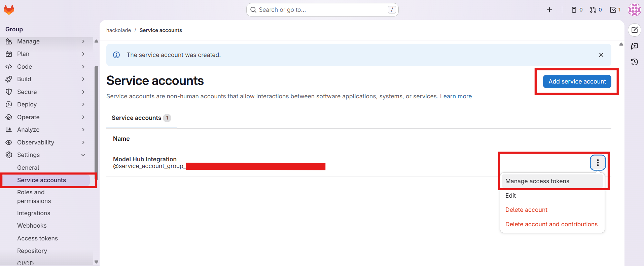Viewport: 644px width, 266px height.
Task: Choose Delete account from the menu
Action: pos(552,210)
